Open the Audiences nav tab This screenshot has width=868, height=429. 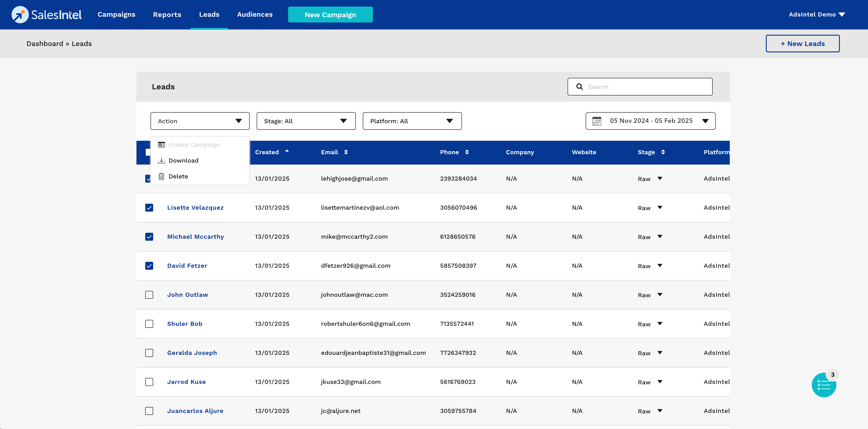tap(254, 15)
